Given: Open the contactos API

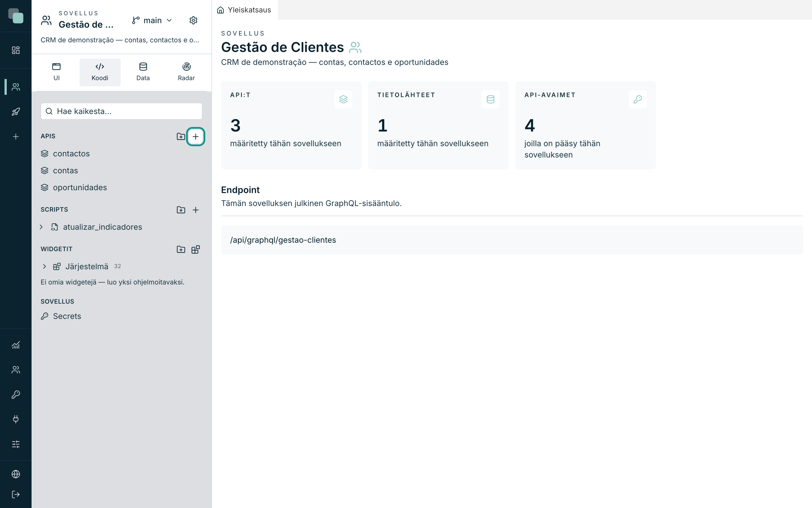Looking at the screenshot, I should [x=122, y=154].
